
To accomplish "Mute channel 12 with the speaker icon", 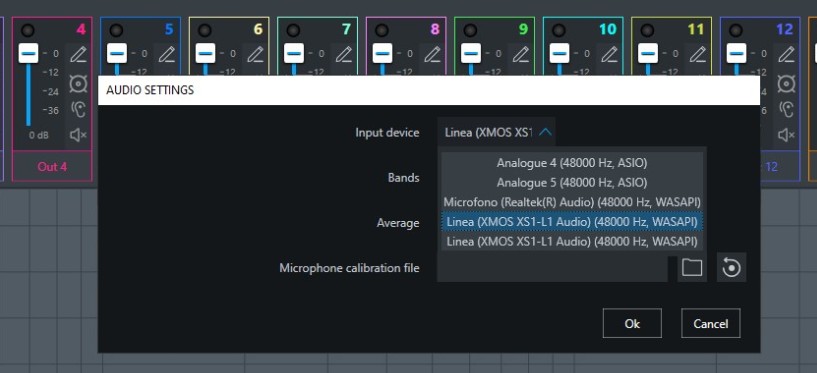I will click(x=786, y=135).
